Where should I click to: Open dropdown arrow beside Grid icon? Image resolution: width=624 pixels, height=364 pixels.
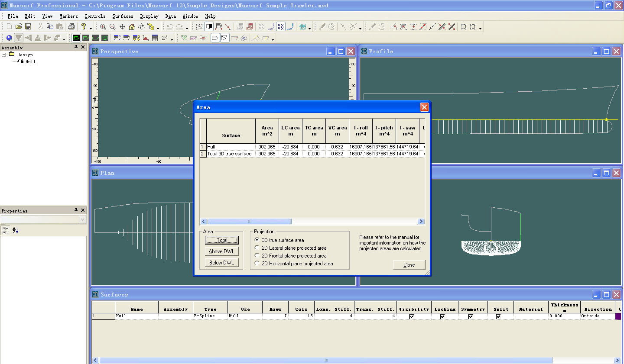pyautogui.click(x=309, y=28)
